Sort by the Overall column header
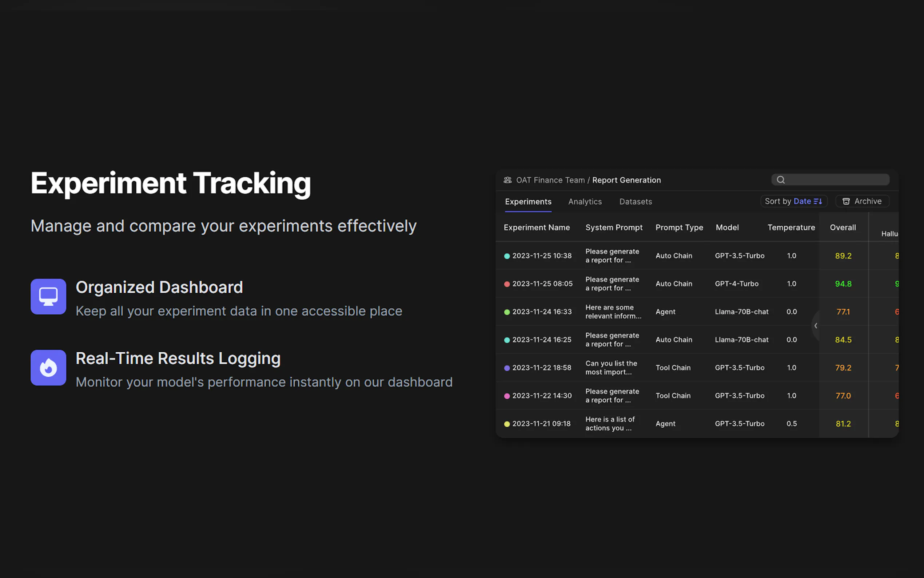The image size is (924, 578). pyautogui.click(x=842, y=227)
